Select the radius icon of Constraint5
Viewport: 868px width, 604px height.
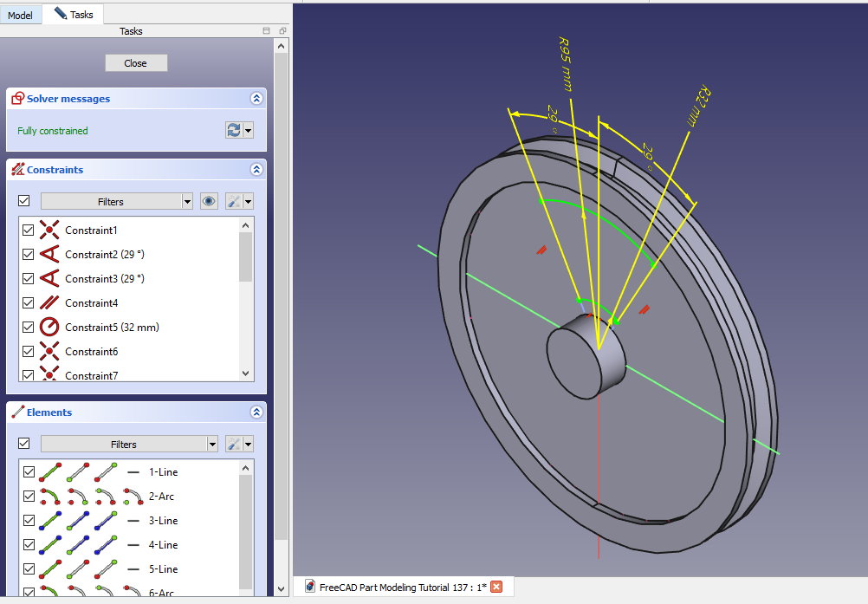[x=50, y=328]
